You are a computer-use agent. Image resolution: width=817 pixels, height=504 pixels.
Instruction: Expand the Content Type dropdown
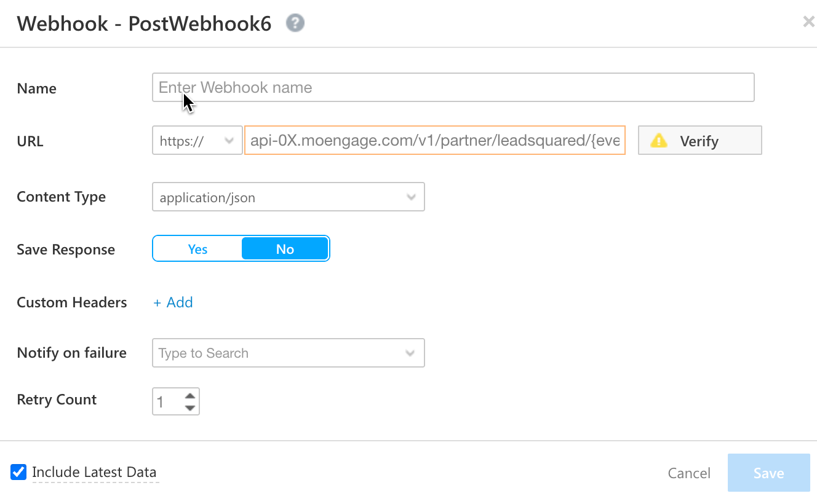(x=289, y=197)
